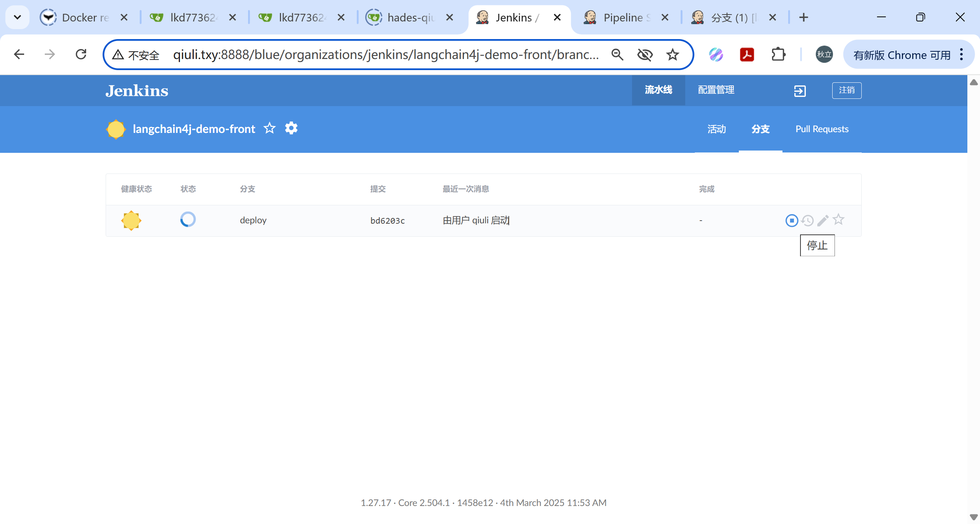This screenshot has width=980, height=524.
Task: Click the sunny health status icon in deploy row
Action: coord(131,220)
